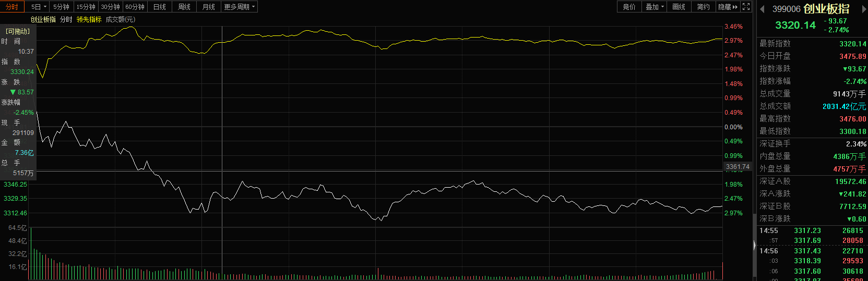Viewport: 868px width, 281px height.
Task: Open the 叠加 overlay dropdown
Action: pos(655,7)
